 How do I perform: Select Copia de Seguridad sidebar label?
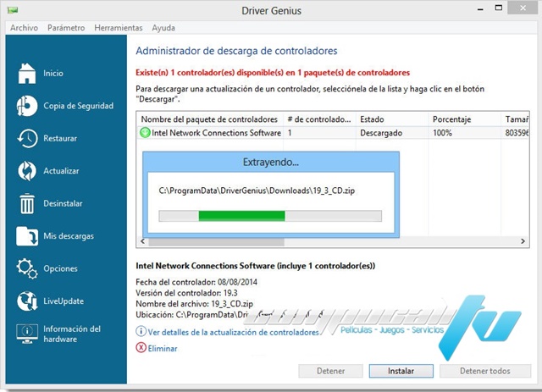79,106
